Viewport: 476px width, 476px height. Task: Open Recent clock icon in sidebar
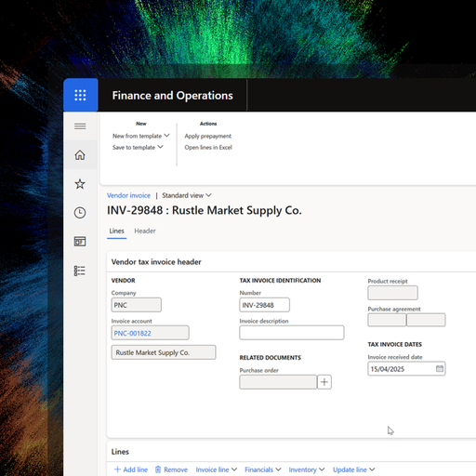pyautogui.click(x=80, y=213)
